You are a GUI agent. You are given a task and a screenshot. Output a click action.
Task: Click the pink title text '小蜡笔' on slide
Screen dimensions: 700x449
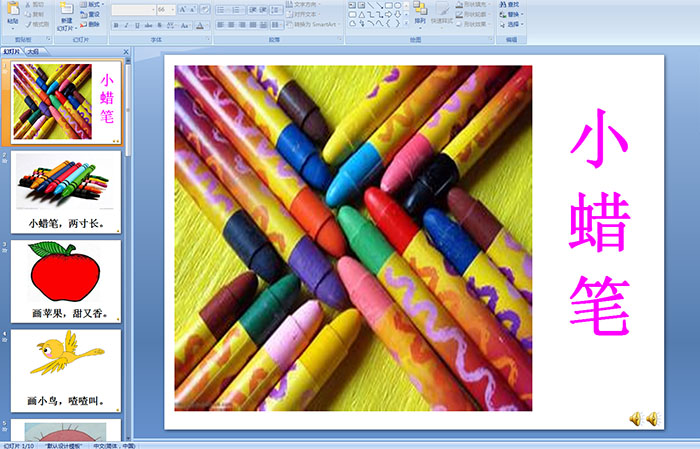599,222
